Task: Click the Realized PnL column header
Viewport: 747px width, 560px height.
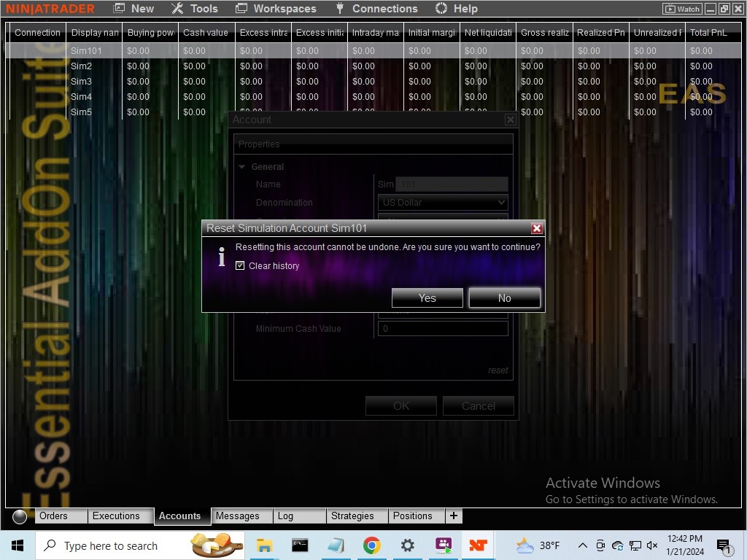Action: point(601,32)
